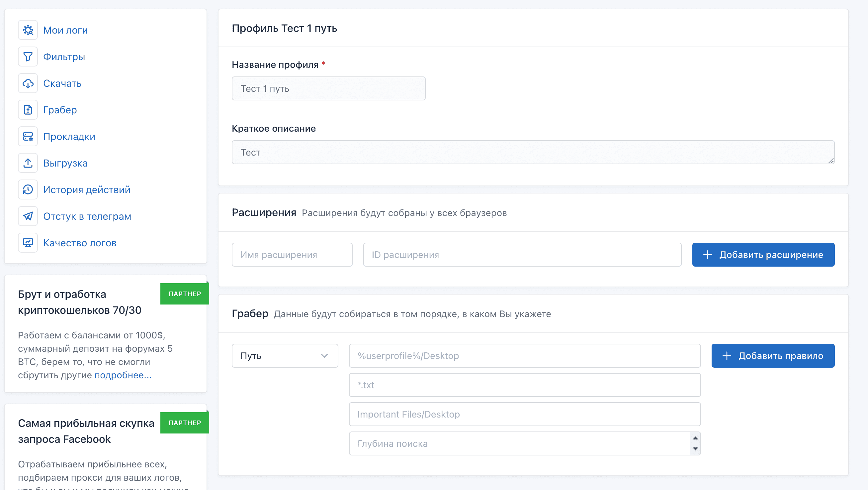Click the bug icon for Мои логи
Viewport: 868px width, 490px height.
point(28,30)
